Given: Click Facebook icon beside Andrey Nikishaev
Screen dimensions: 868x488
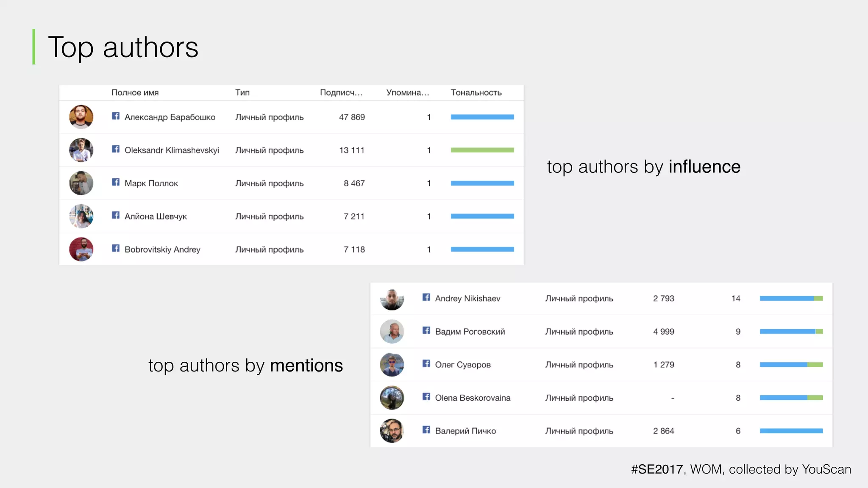Looking at the screenshot, I should (x=426, y=297).
